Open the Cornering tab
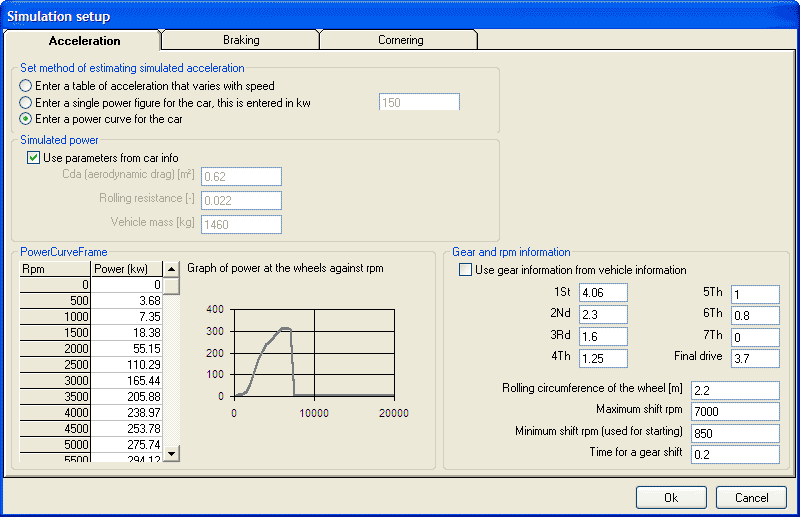This screenshot has height=517, width=800. point(400,40)
